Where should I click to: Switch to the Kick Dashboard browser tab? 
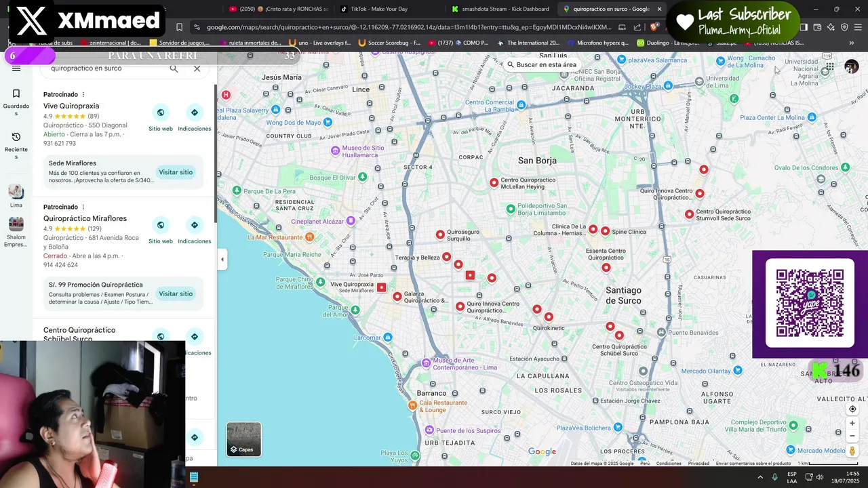(500, 9)
